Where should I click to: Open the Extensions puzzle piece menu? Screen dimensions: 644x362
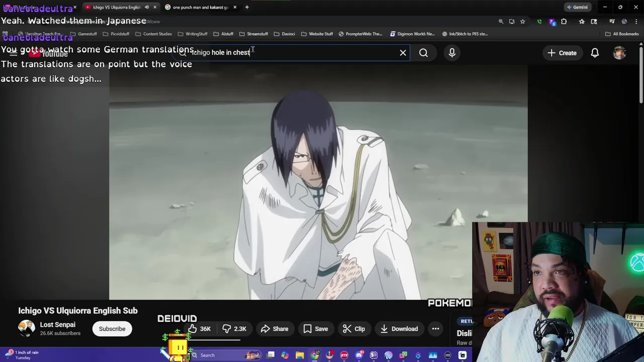[x=564, y=22]
